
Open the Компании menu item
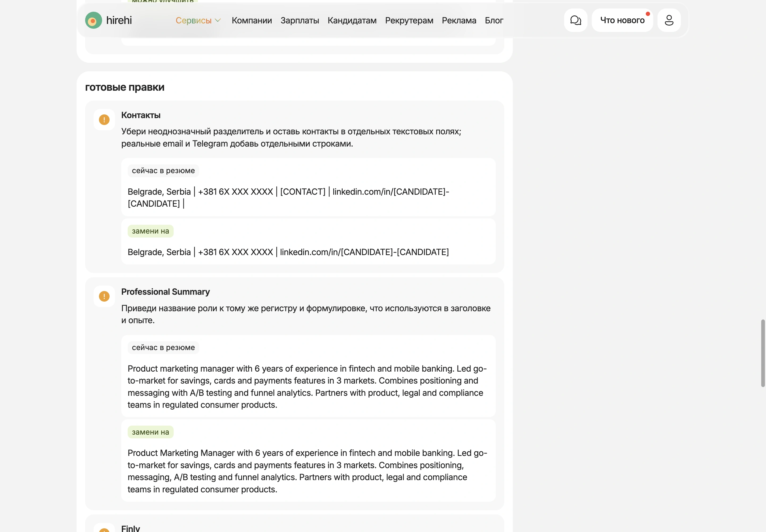click(x=252, y=20)
